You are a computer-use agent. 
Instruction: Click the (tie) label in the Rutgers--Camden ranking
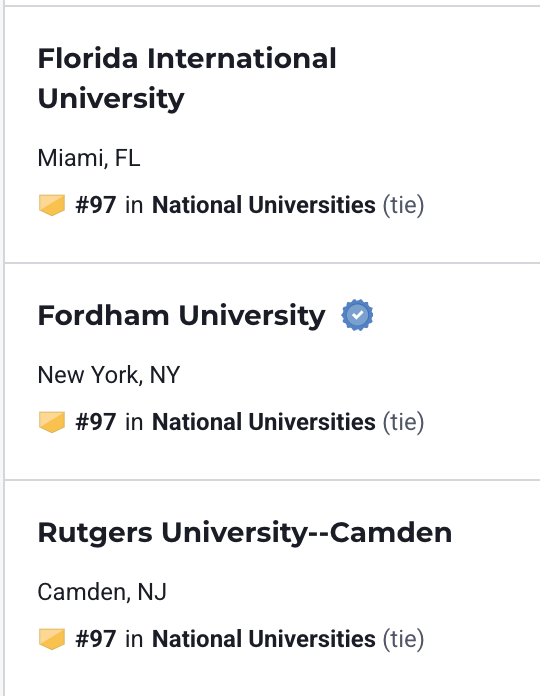(403, 639)
